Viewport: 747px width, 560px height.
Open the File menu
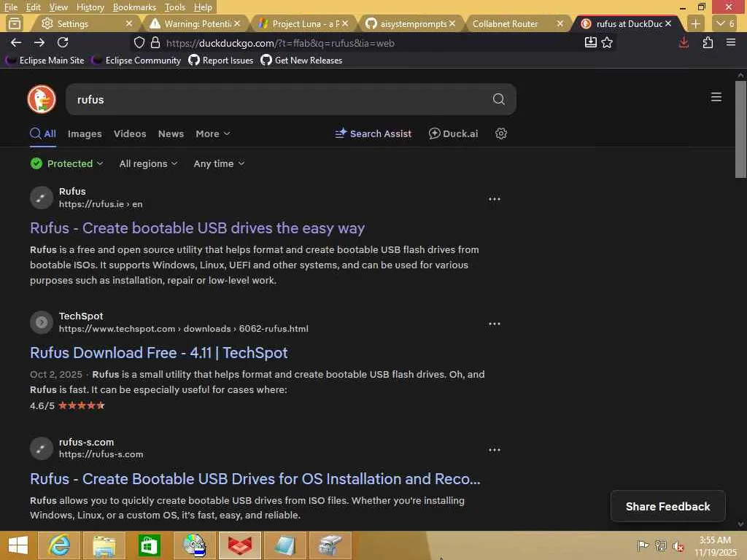point(10,7)
